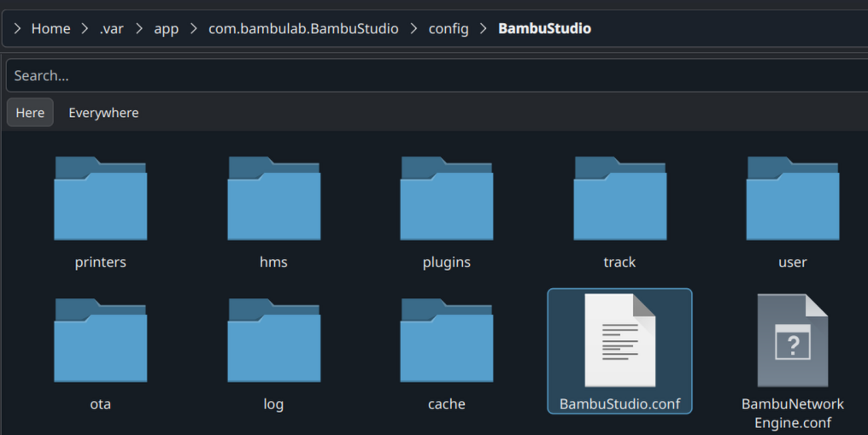Open the hms folder
This screenshot has height=435, width=868.
coord(273,198)
